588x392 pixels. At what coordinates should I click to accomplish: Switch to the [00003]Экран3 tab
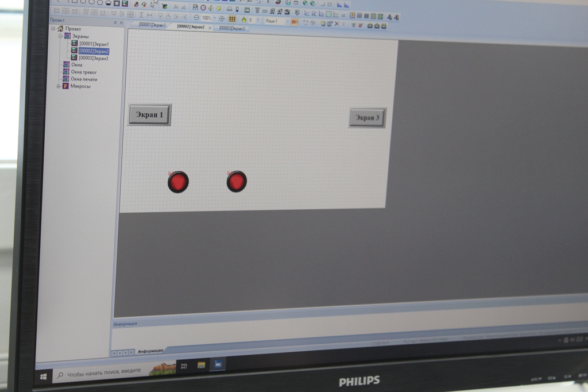[x=231, y=28]
